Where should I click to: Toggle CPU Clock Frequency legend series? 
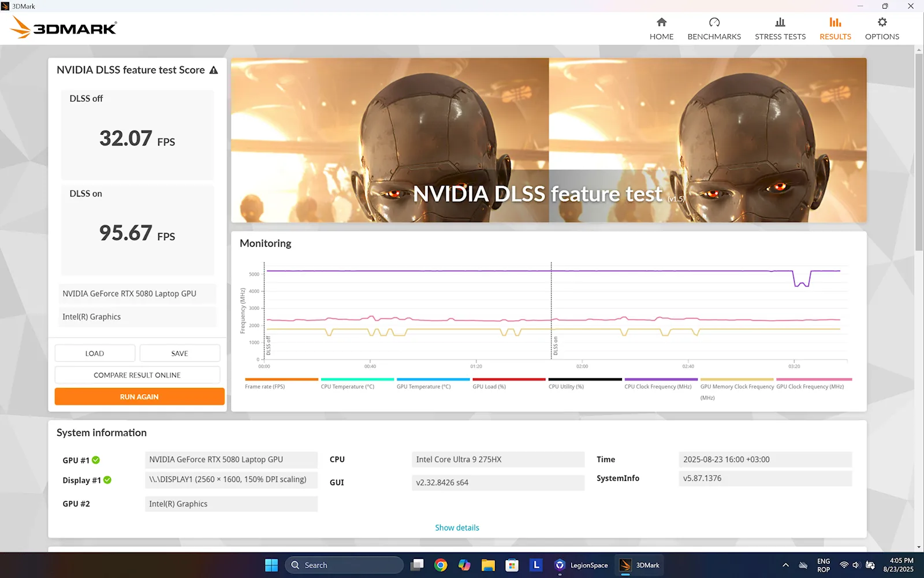point(661,384)
